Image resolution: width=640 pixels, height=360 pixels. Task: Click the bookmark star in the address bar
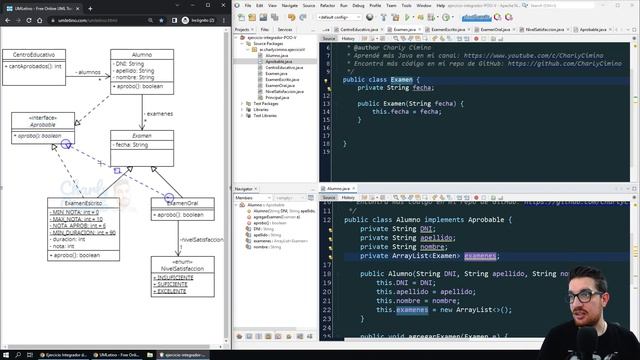click(x=161, y=20)
